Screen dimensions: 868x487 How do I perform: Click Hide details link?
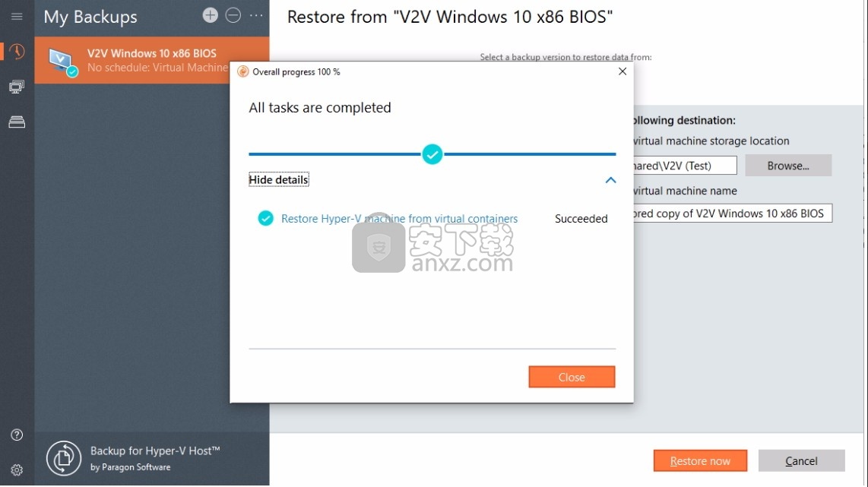coord(278,180)
